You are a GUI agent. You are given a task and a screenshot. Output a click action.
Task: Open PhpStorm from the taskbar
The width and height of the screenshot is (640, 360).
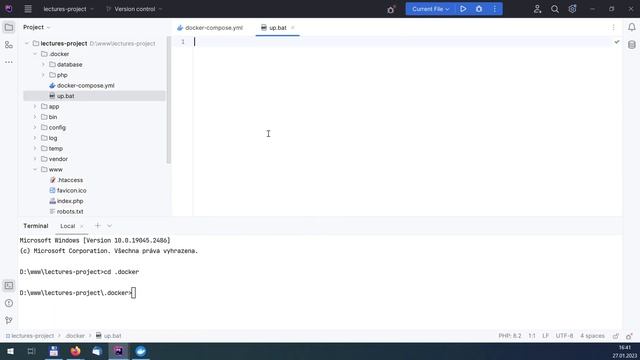click(119, 351)
